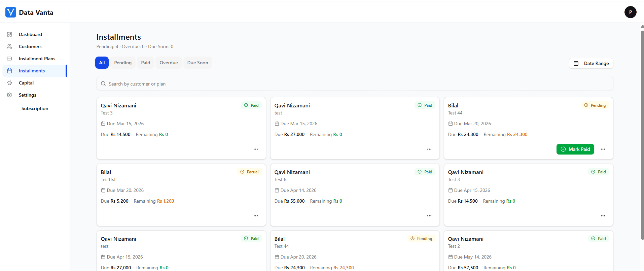Click the page's vertical scrollbar
Image resolution: width=644 pixels, height=271 pixels.
tap(642, 135)
